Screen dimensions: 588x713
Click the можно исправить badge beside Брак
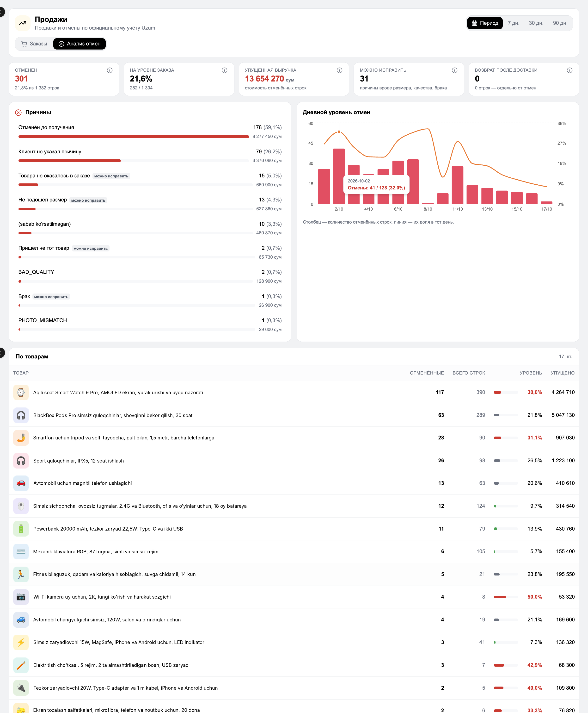tap(51, 297)
